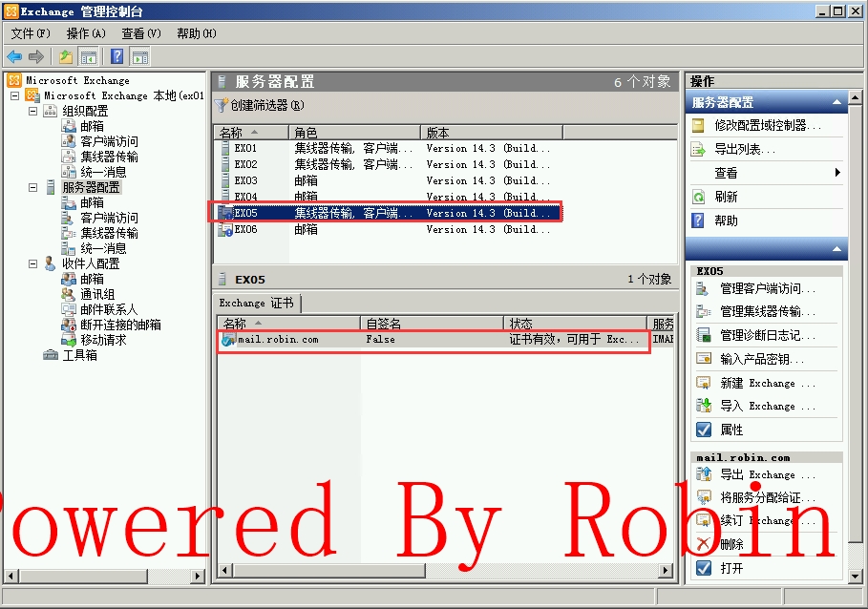Open 通讯组 under 收件人配置
Image resolution: width=868 pixels, height=609 pixels.
click(x=97, y=294)
